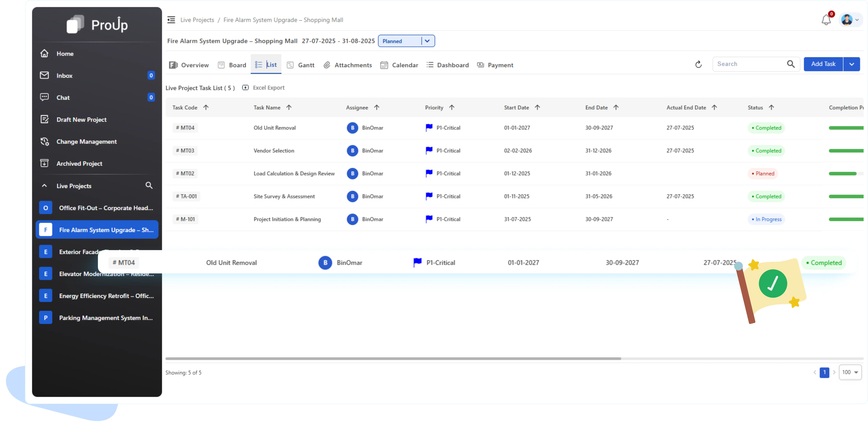
Task: Click the refresh icon near search
Action: click(698, 64)
